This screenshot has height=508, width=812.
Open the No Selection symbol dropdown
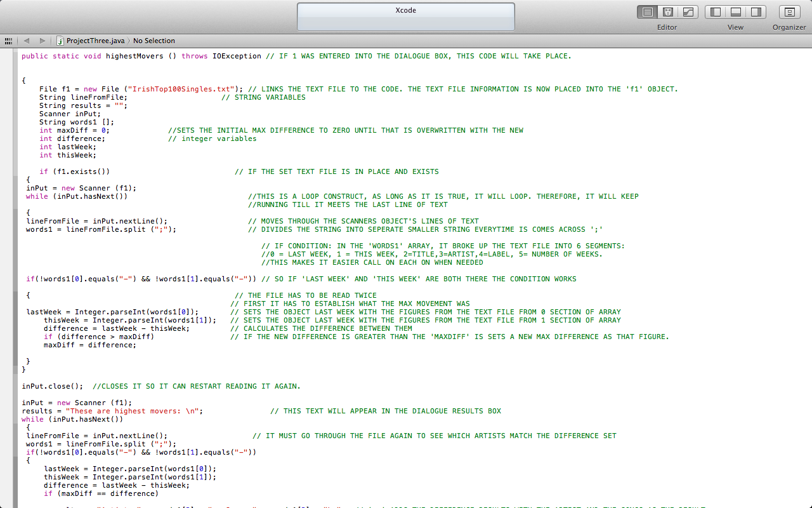154,41
